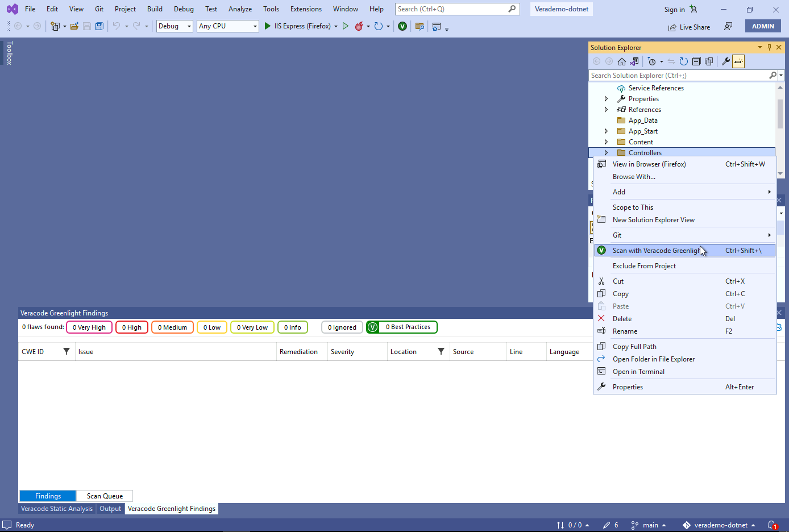Click the Pending Changes Filter clock icon
Screen dimensions: 789x532
[652, 61]
